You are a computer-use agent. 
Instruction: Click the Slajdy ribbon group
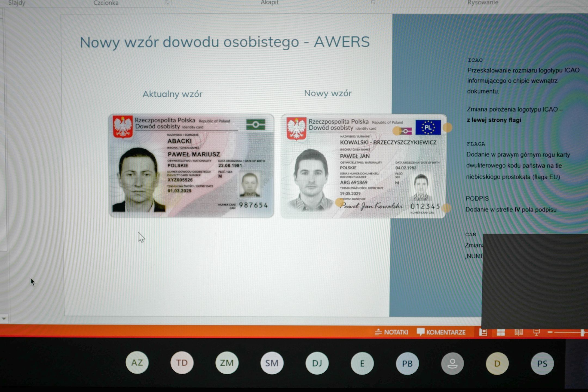tap(17, 3)
